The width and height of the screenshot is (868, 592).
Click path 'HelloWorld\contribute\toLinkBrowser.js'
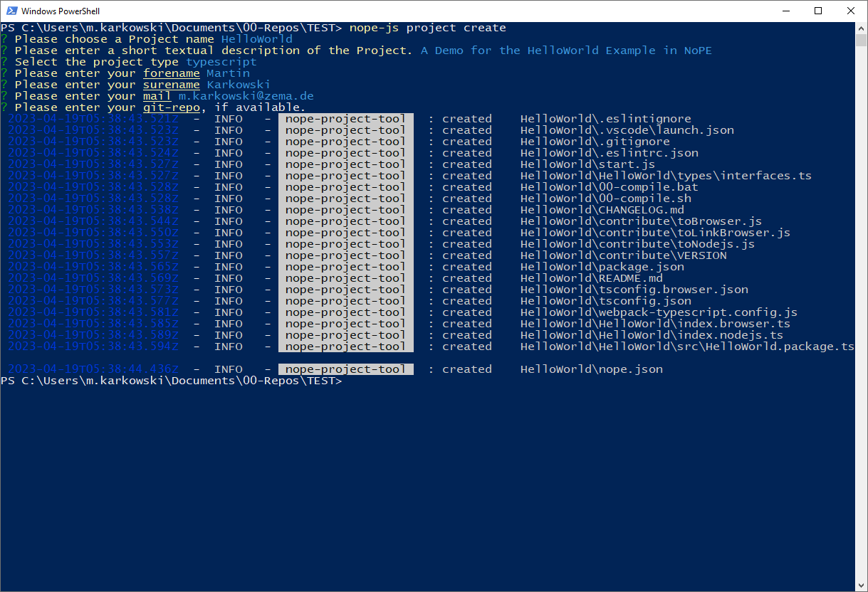(656, 233)
